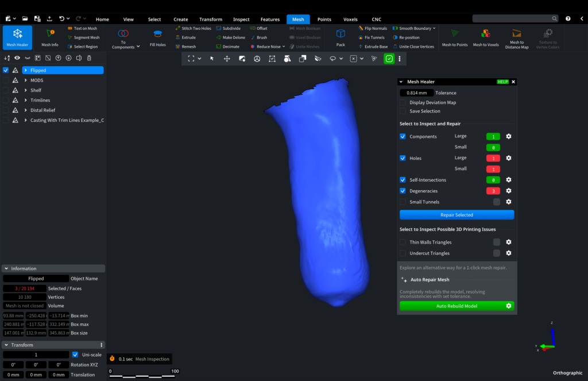
Task: Open settings gear for Holes
Action: tap(508, 158)
